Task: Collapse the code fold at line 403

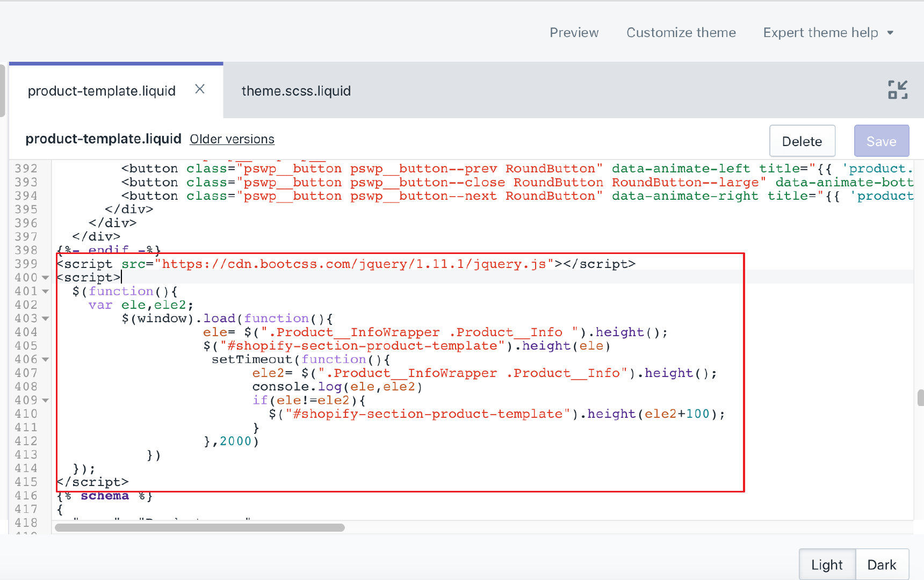Action: click(45, 318)
